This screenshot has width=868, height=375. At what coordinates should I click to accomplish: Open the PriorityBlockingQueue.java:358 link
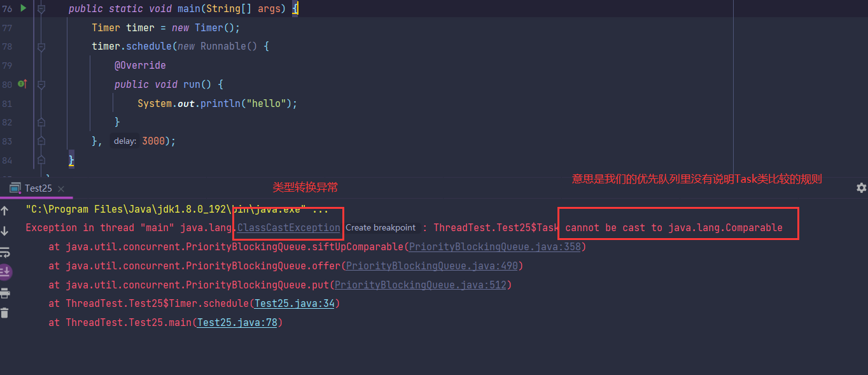[x=494, y=246]
